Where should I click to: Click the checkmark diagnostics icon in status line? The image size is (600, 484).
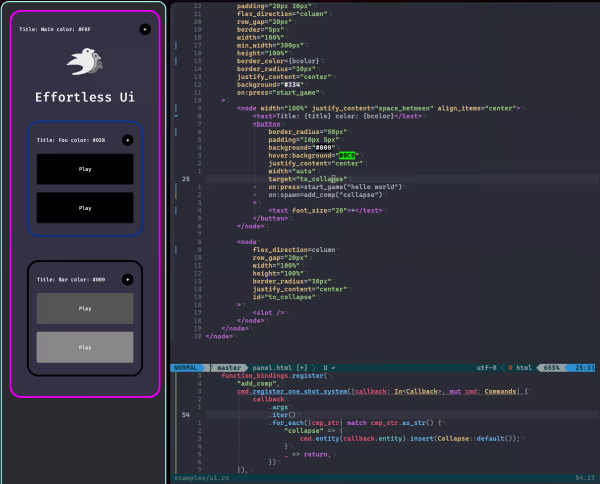pyautogui.click(x=333, y=368)
